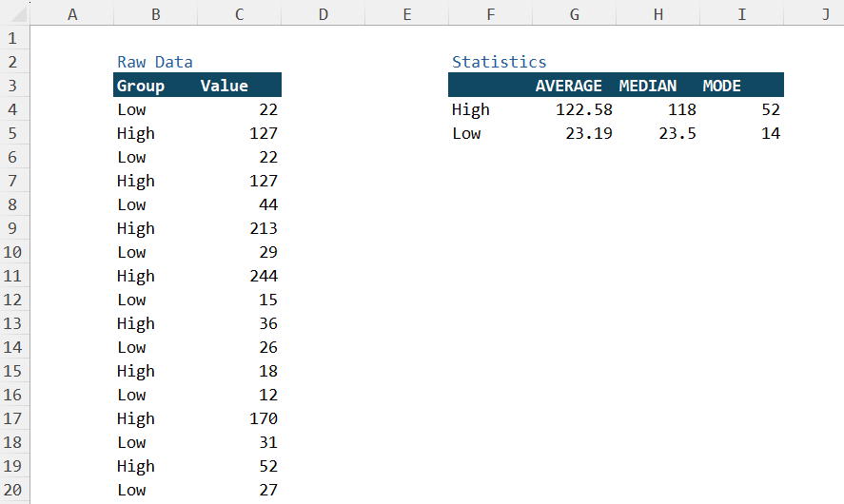The height and width of the screenshot is (504, 844).
Task: Select column C header
Action: click(240, 14)
